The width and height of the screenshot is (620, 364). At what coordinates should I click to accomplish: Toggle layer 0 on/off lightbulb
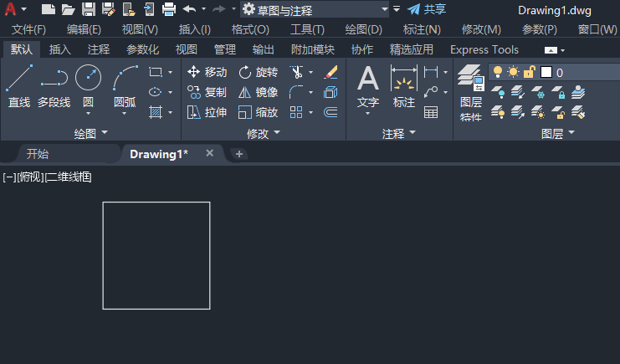click(498, 72)
